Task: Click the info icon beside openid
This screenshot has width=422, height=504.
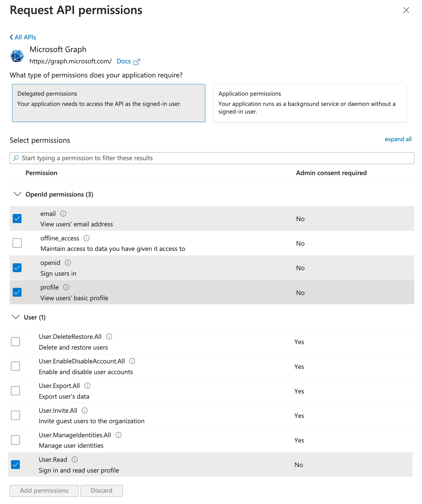Action: [68, 262]
